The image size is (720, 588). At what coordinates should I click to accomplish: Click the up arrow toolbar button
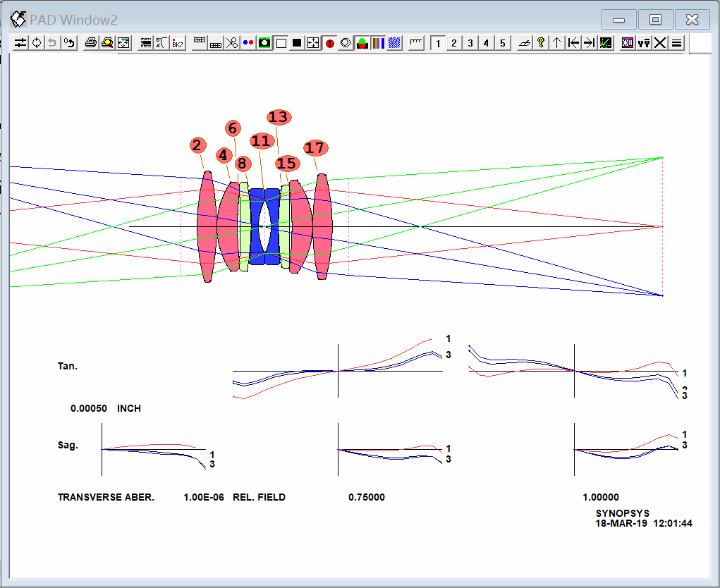tap(557, 43)
